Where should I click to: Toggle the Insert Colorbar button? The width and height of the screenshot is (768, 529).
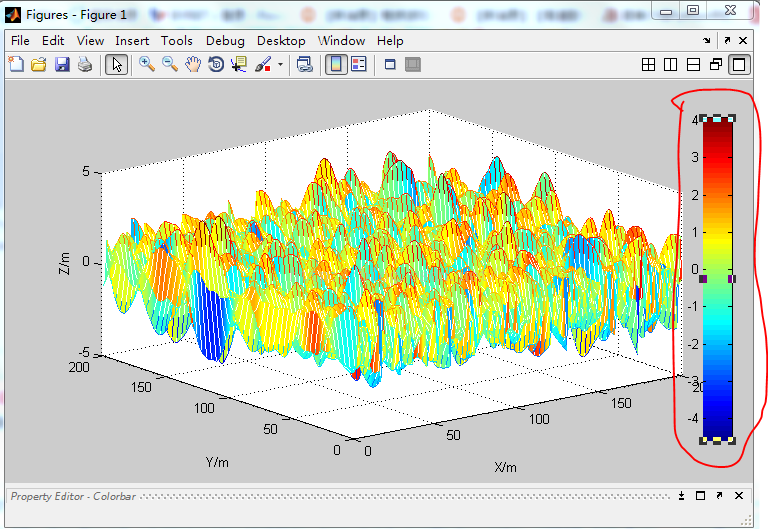pyautogui.click(x=335, y=65)
